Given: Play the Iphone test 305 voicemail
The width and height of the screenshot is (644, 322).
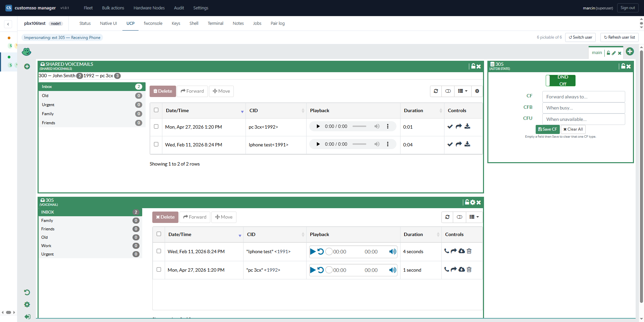Looking at the screenshot, I should (x=313, y=251).
